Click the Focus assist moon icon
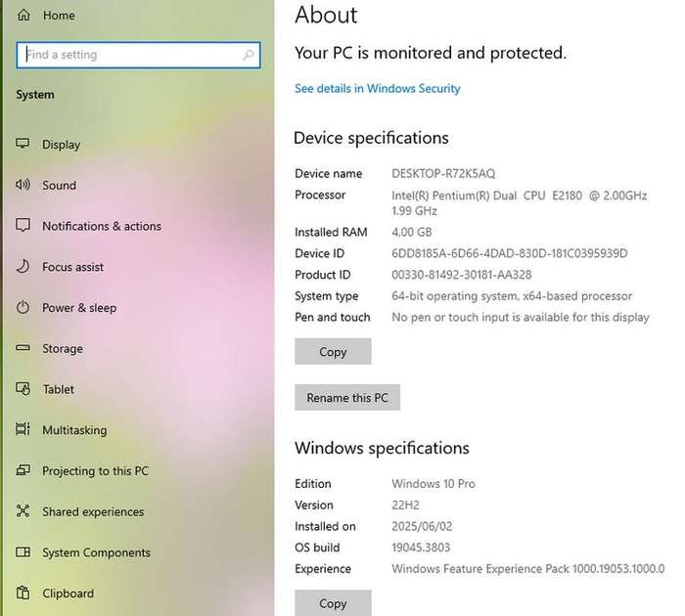The height and width of the screenshot is (616, 685). tap(23, 266)
